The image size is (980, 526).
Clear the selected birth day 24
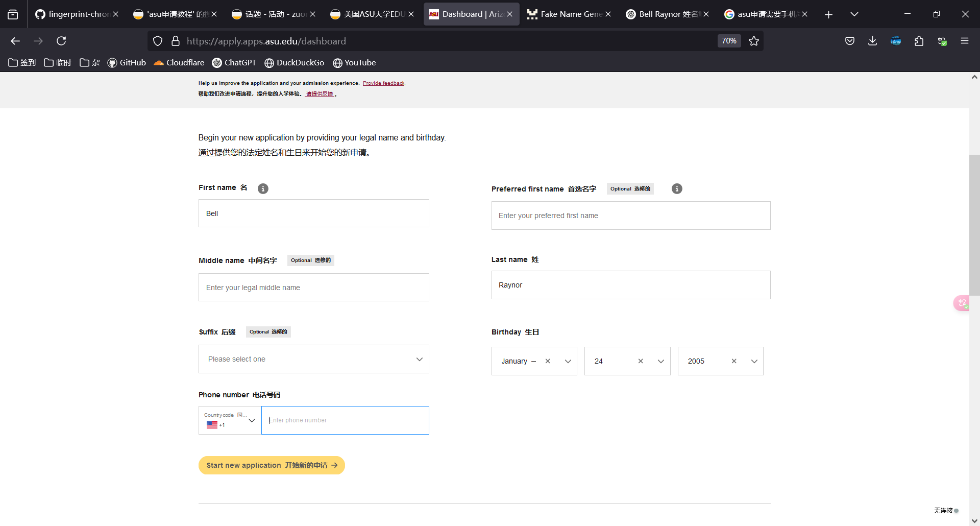coord(641,361)
